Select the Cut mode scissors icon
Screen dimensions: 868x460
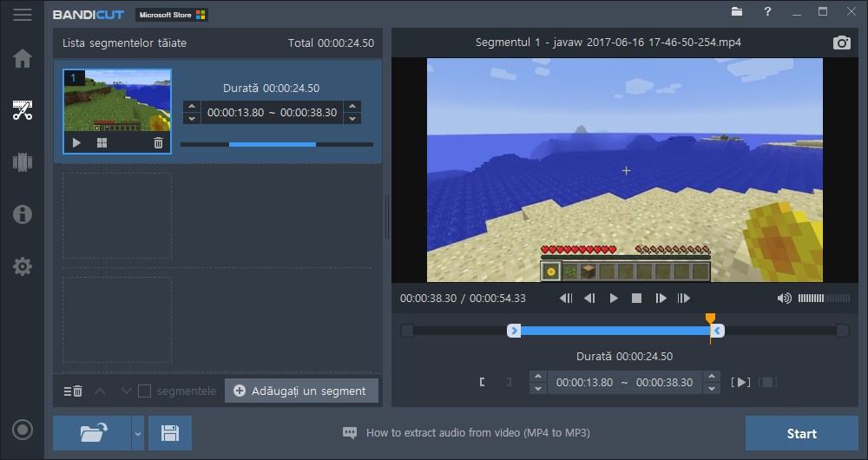click(23, 110)
